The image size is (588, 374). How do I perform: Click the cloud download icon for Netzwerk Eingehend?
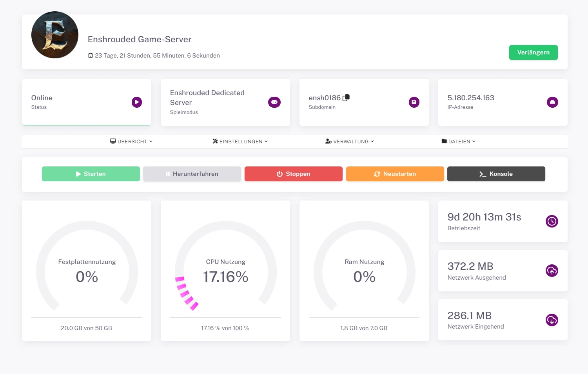[552, 320]
